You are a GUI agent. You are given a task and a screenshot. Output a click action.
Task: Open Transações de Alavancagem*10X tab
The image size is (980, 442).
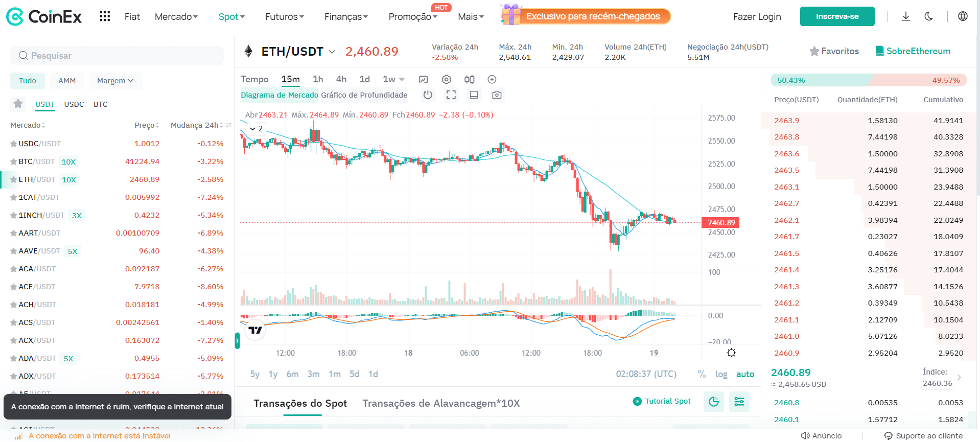(x=441, y=403)
